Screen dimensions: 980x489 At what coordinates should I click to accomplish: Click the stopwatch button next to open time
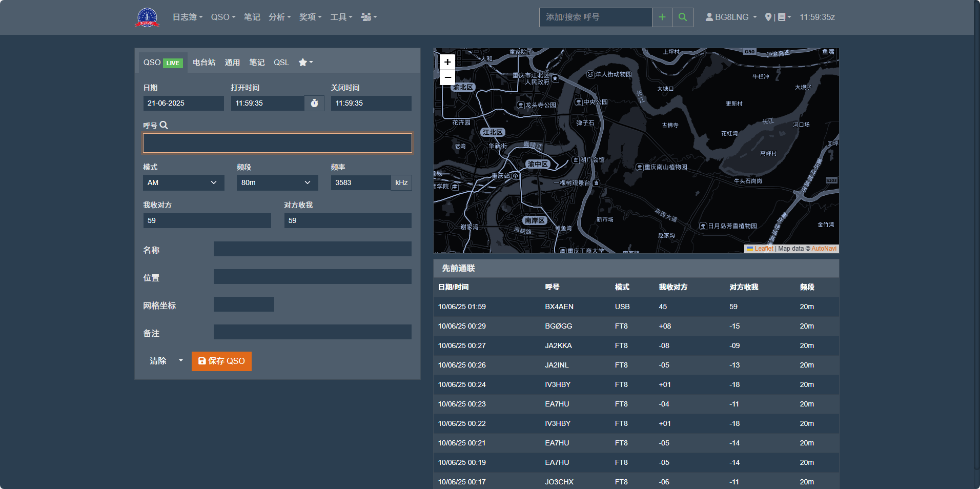pos(314,103)
